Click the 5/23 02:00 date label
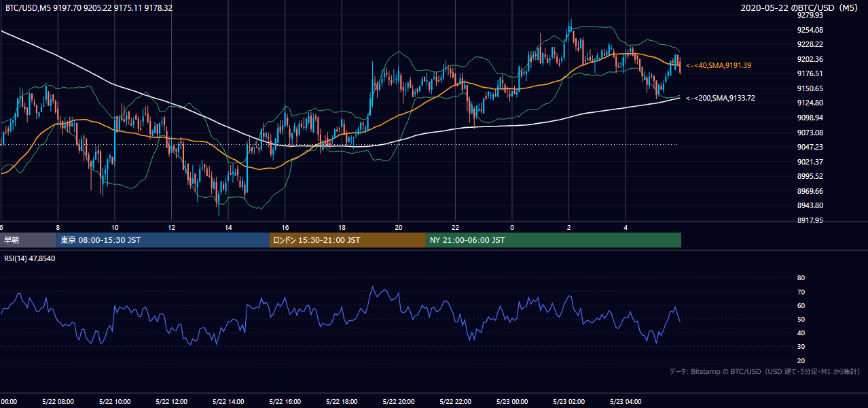 pos(569,402)
